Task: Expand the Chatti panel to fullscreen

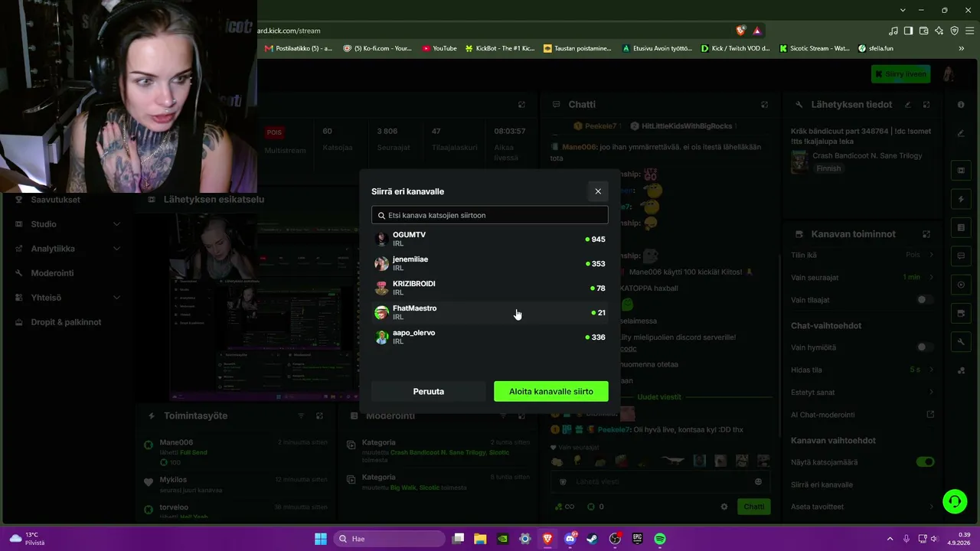Action: [x=764, y=105]
